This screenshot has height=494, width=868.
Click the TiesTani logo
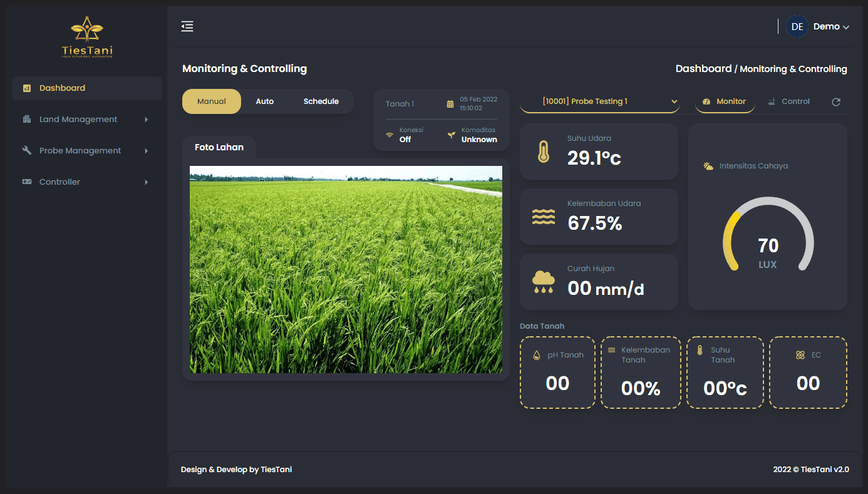point(87,38)
